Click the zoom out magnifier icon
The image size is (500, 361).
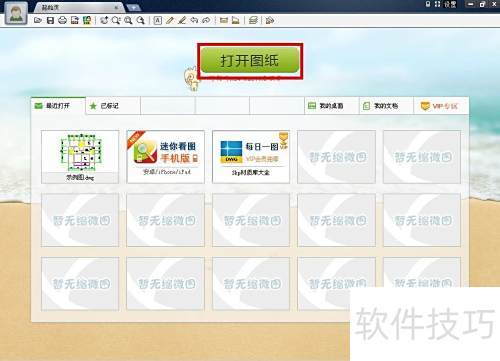coord(141,21)
